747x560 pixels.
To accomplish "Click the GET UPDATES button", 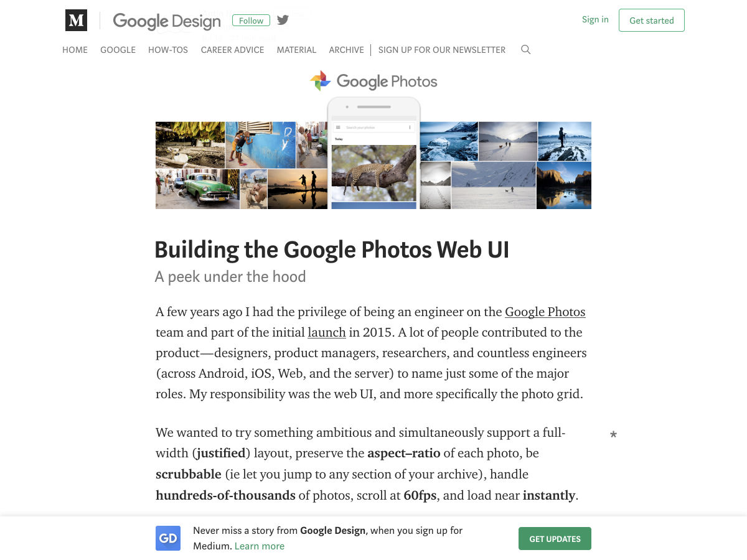I will (x=555, y=539).
